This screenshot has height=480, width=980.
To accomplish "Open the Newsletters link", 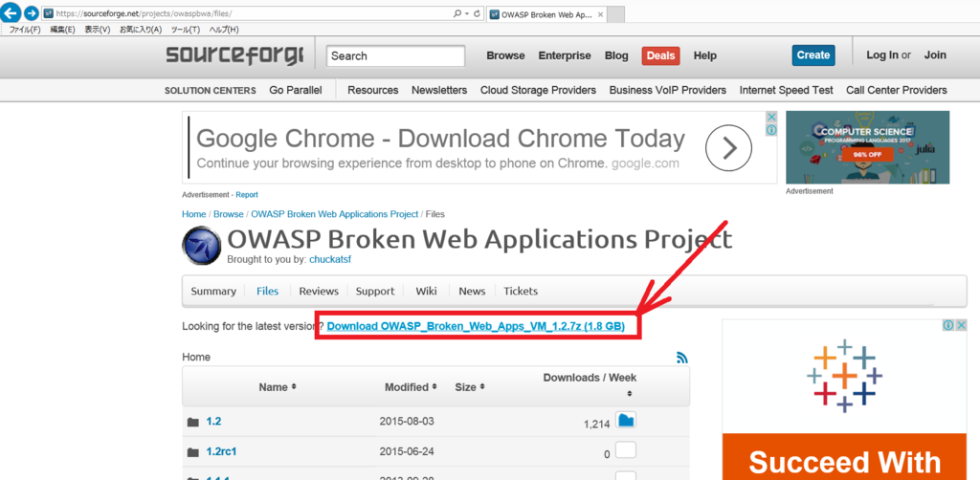I will click(439, 90).
